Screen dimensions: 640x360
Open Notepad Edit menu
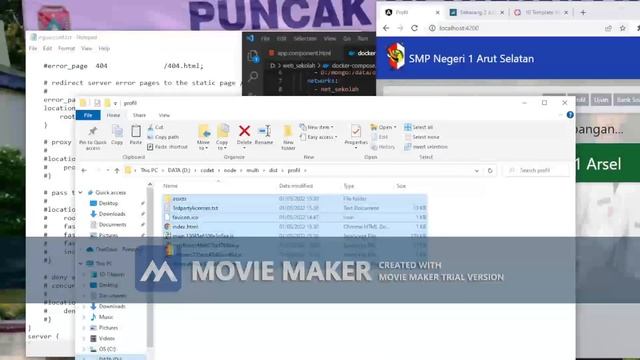(47, 48)
